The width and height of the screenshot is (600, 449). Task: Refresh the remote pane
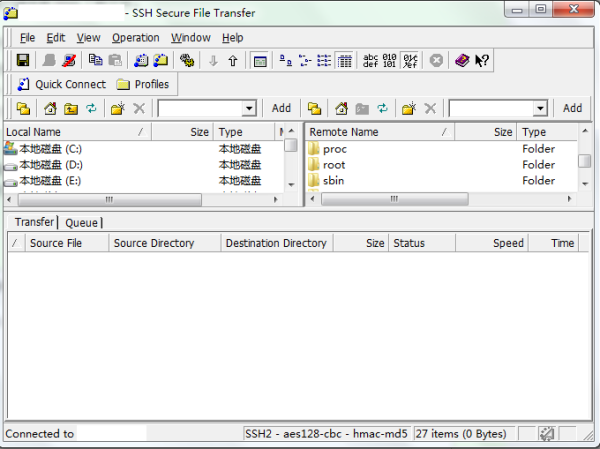pos(382,108)
